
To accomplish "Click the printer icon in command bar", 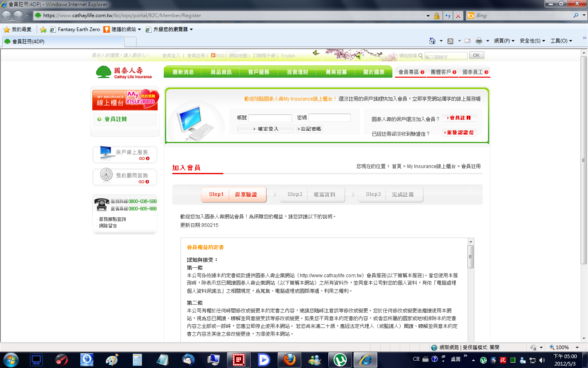I will [x=479, y=41].
